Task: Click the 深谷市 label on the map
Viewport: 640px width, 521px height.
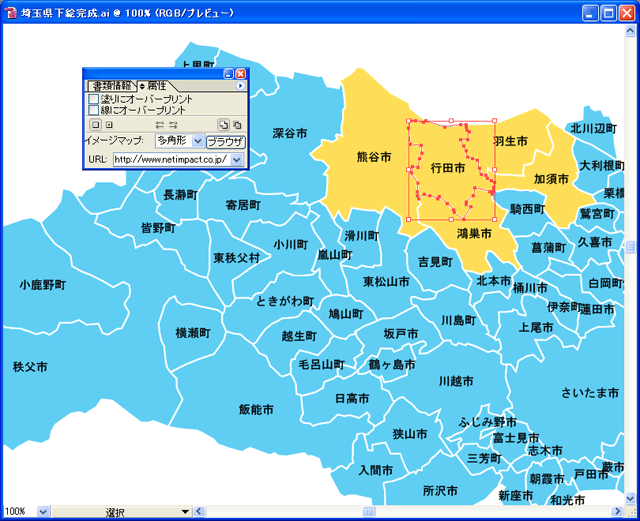Action: point(290,133)
